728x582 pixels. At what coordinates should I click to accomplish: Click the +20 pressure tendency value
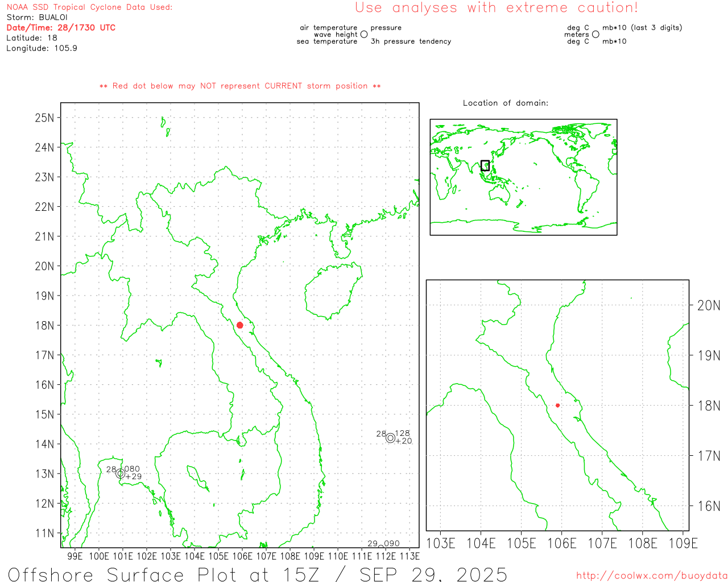[403, 442]
